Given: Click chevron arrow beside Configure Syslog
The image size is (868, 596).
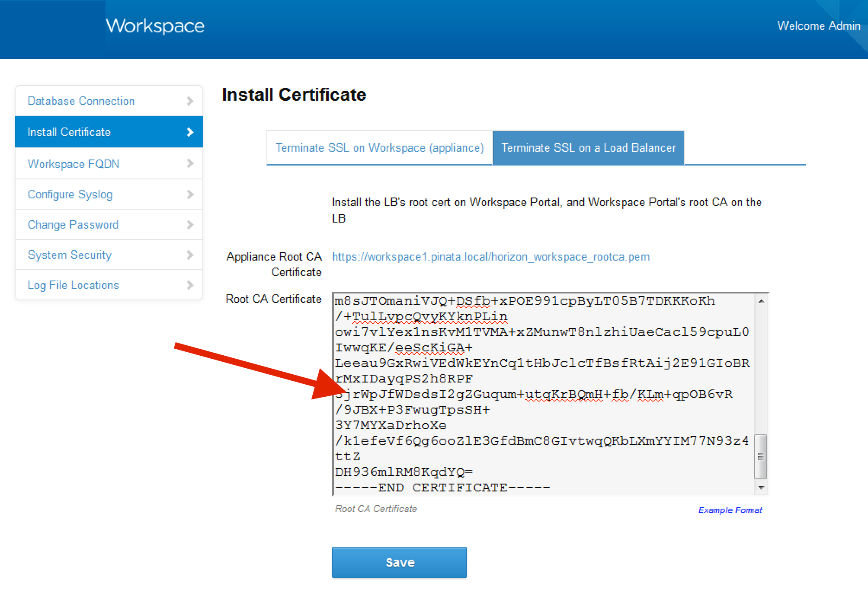Looking at the screenshot, I should coord(189,194).
